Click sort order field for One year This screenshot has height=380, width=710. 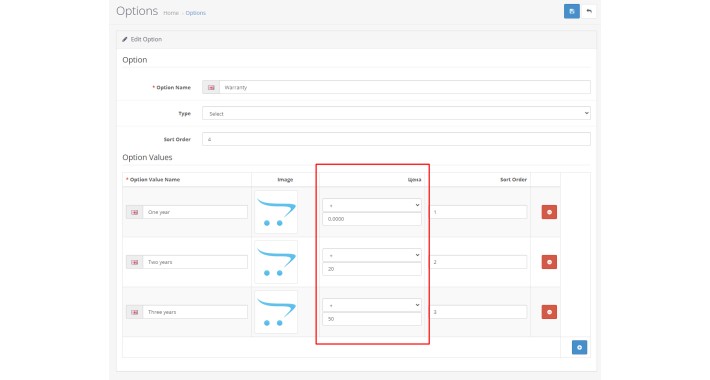coord(478,212)
